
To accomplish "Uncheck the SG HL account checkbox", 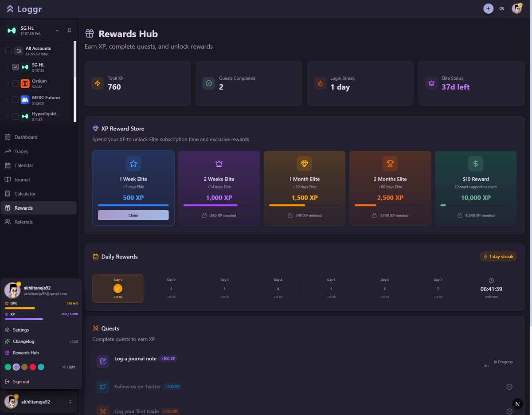I will pyautogui.click(x=16, y=67).
